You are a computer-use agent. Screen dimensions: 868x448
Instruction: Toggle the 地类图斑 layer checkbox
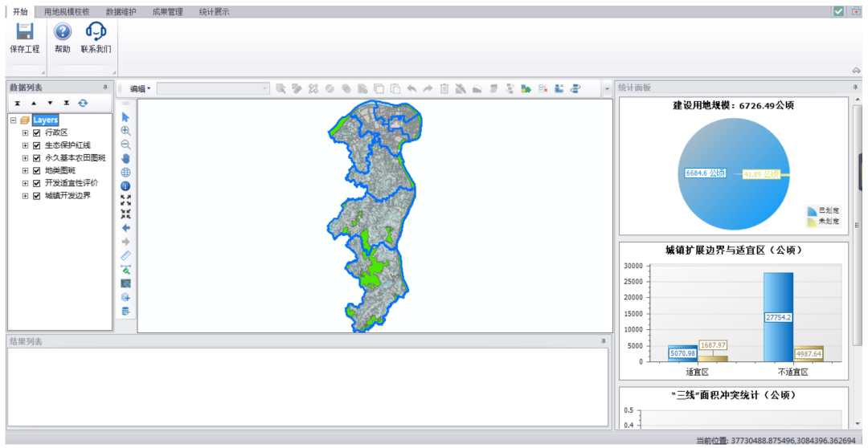tap(36, 171)
